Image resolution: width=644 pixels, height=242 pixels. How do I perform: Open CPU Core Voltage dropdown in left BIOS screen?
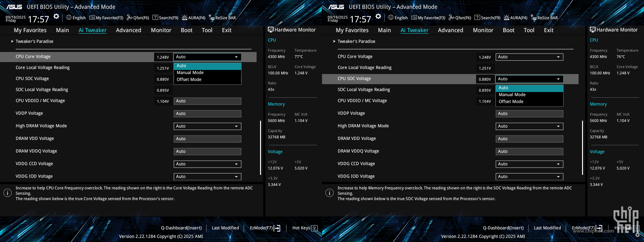click(208, 57)
